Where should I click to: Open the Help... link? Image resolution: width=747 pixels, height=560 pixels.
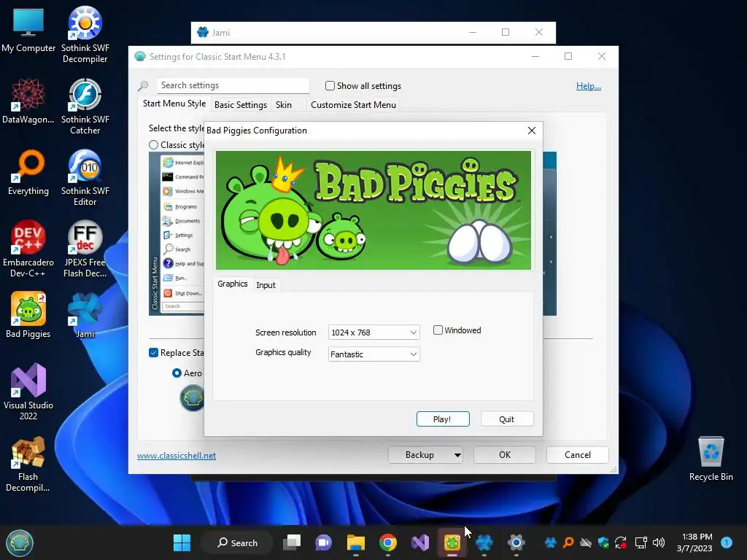[589, 86]
